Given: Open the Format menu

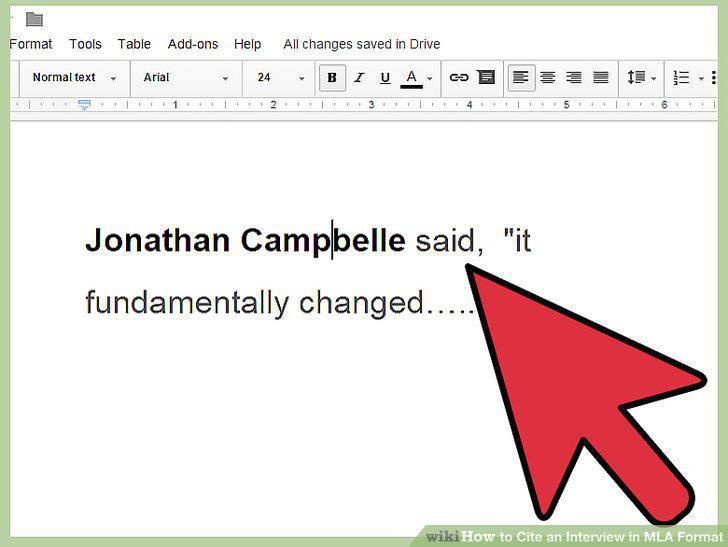Looking at the screenshot, I should coord(31,44).
